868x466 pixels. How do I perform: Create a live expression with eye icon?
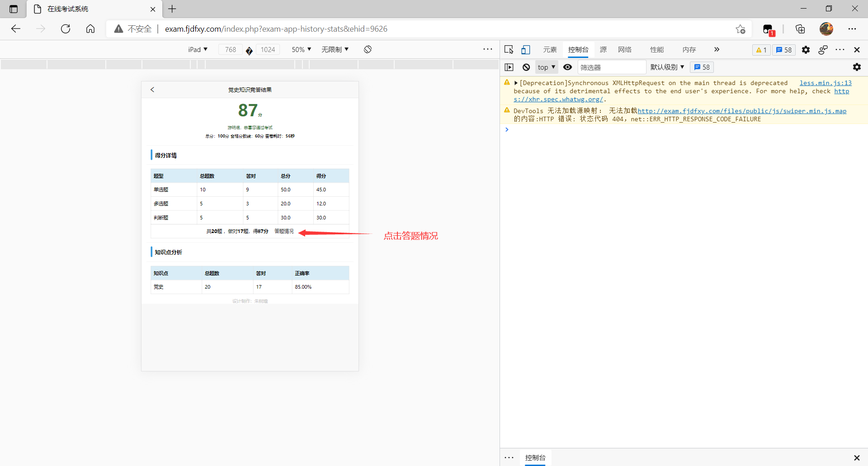(x=568, y=67)
